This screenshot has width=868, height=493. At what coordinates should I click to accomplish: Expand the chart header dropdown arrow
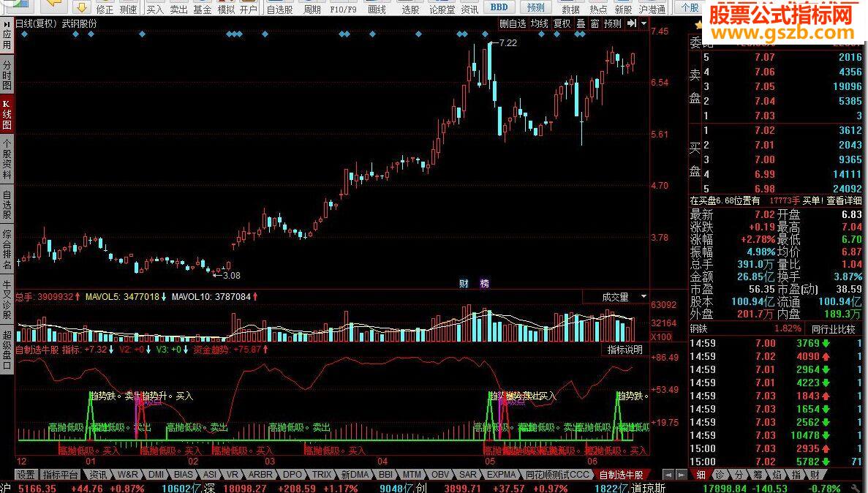point(644,23)
